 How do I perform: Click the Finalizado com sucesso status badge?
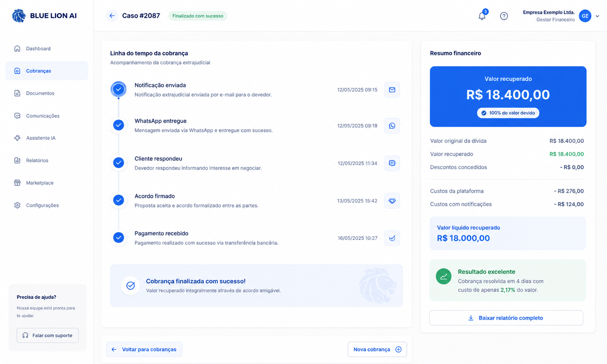[x=198, y=16]
